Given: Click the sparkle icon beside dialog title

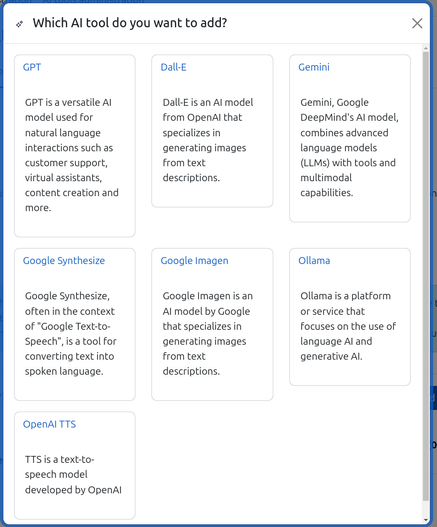Looking at the screenshot, I should coord(19,24).
